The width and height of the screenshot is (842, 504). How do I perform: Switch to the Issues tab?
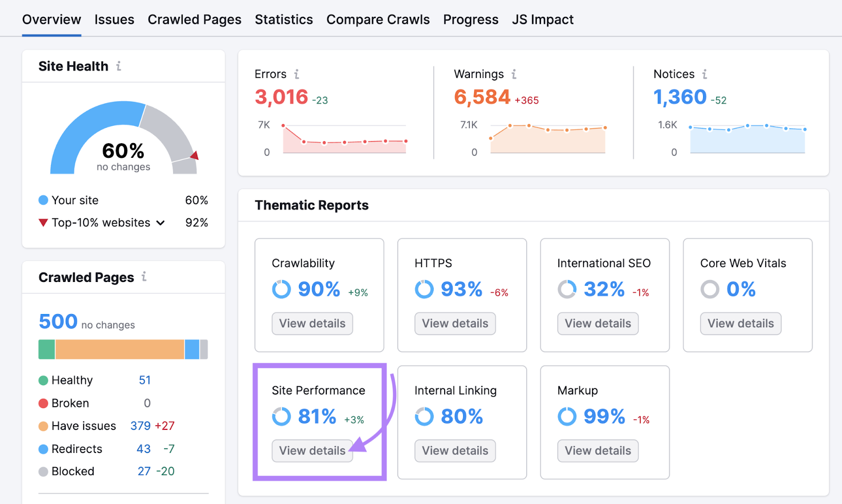coord(114,19)
